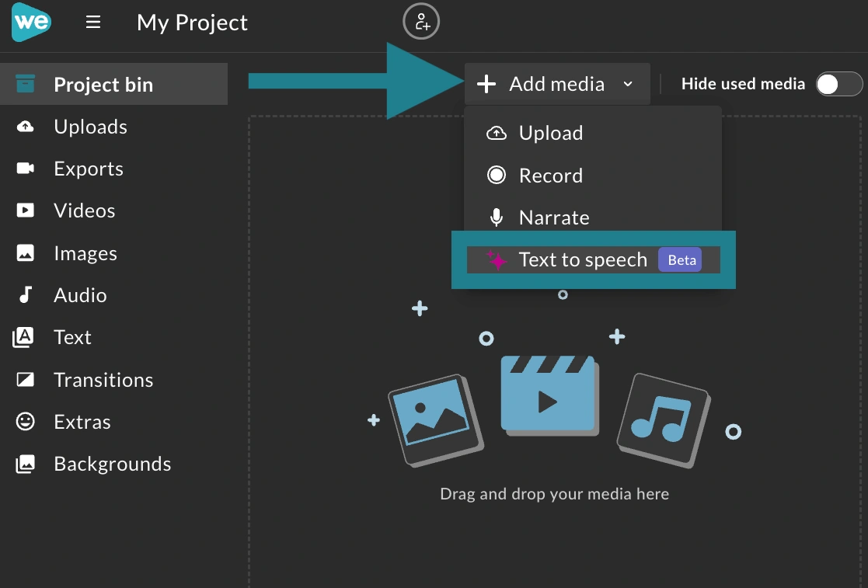Click the Text letter icon
868x588 pixels.
point(23,337)
